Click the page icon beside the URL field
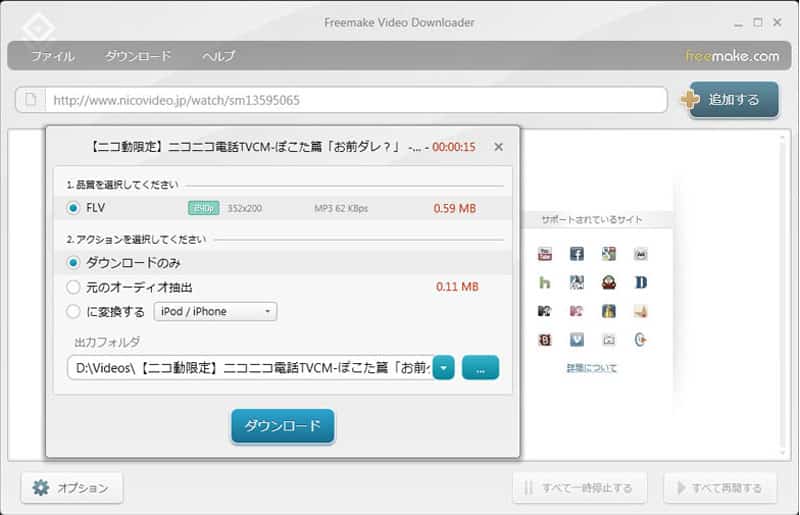The image size is (800, 515). [31, 99]
